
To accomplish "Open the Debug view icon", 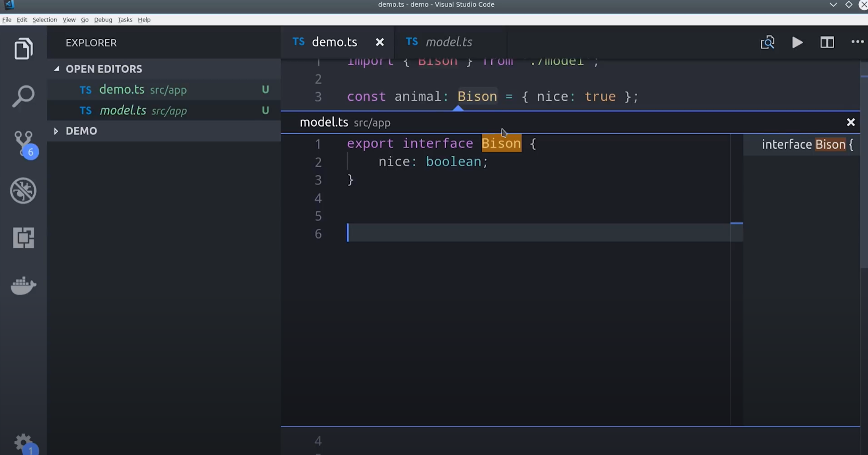I will [23, 191].
